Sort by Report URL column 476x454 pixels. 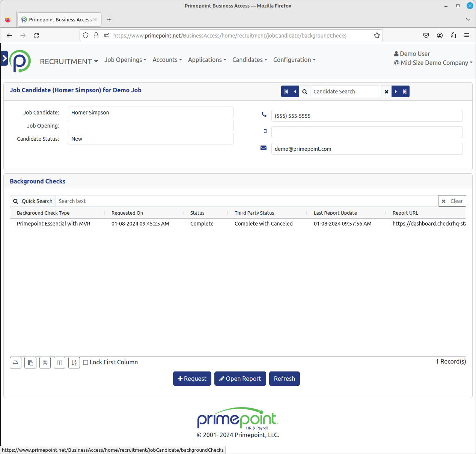[x=405, y=213]
